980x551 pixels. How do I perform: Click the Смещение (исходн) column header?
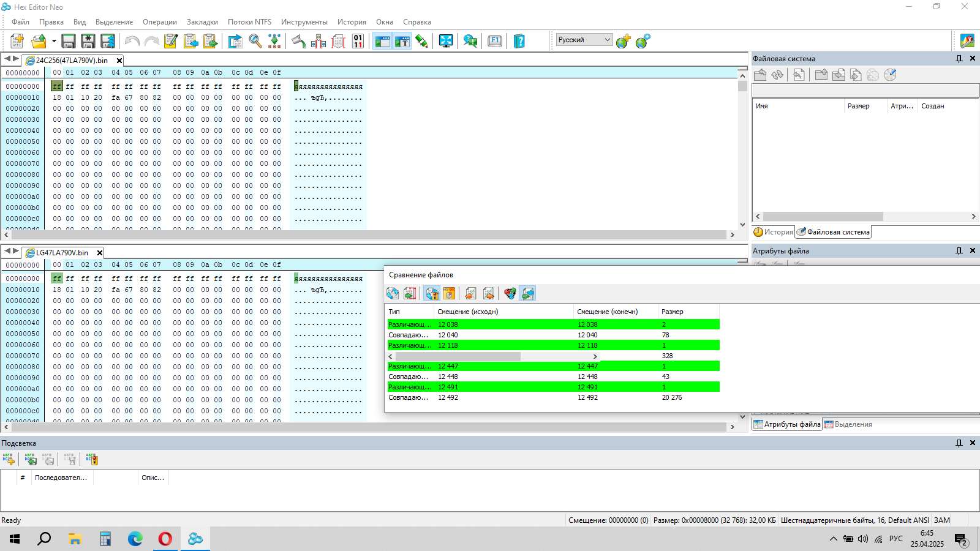tap(503, 312)
